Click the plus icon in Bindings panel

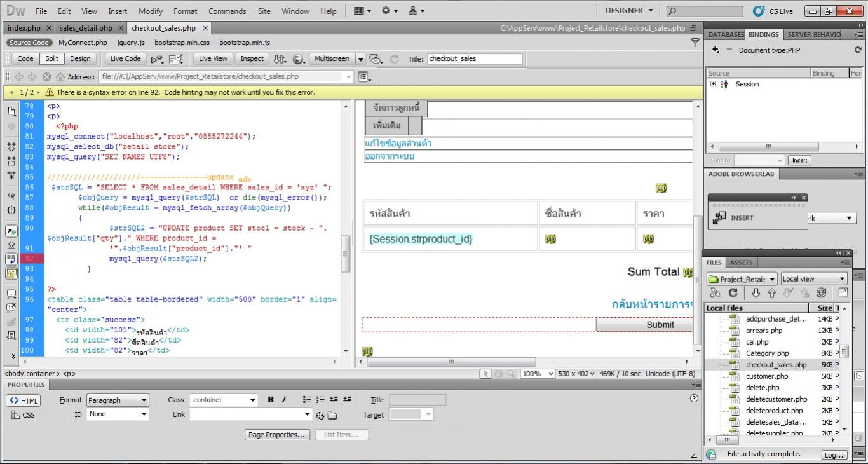pyautogui.click(x=715, y=50)
